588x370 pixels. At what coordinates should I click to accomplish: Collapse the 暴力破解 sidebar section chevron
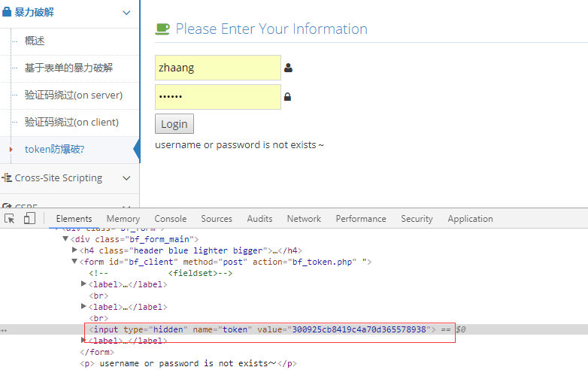[x=126, y=13]
